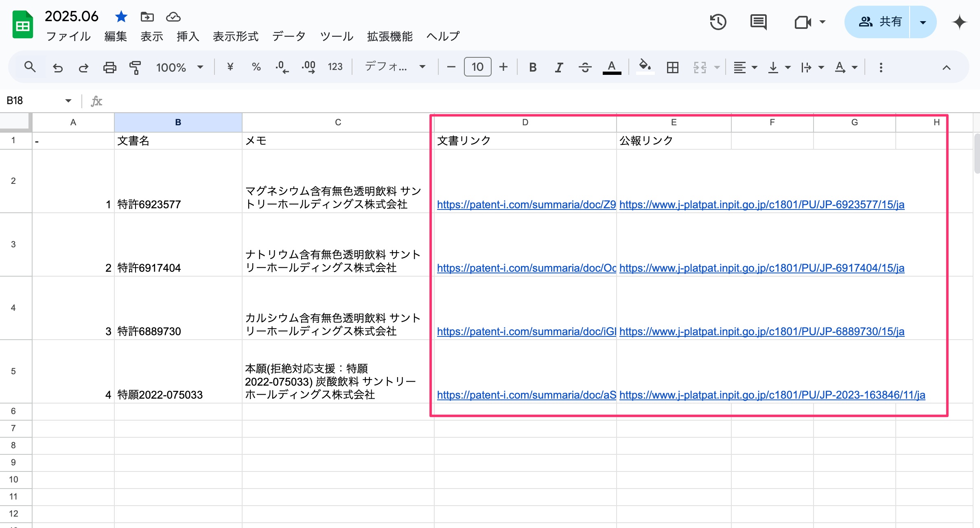This screenshot has height=528, width=980.
Task: Open the 123 number formats menu
Action: tap(335, 67)
